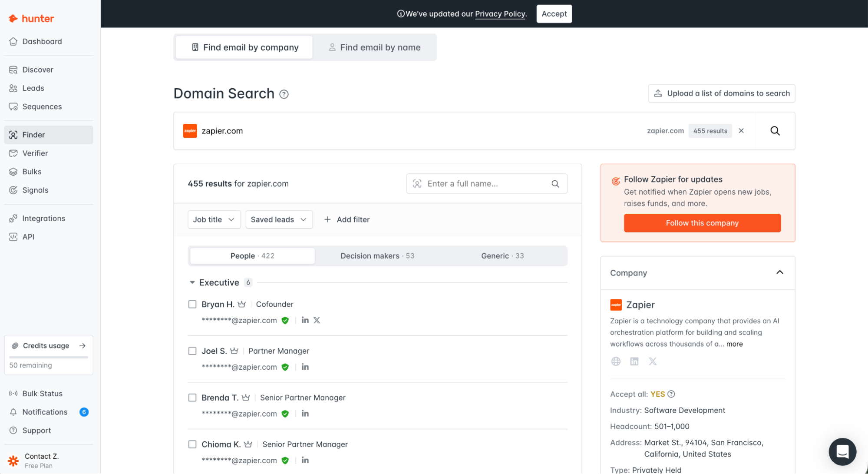The image size is (868, 474).
Task: Click search icon in full name field
Action: click(x=555, y=184)
